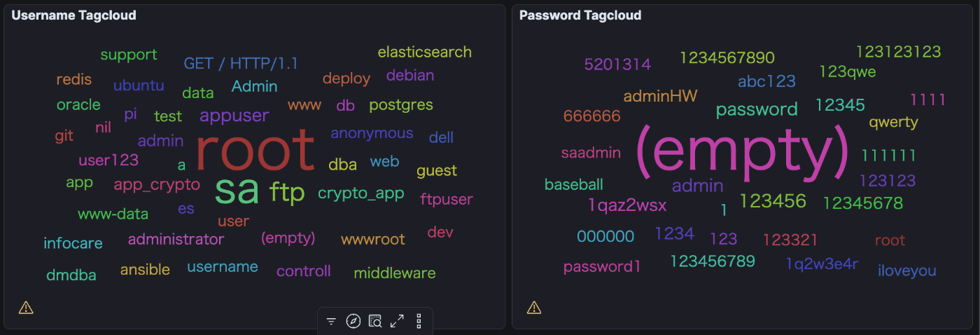The height and width of the screenshot is (335, 980).
Task: Open the three-square more options menu
Action: (x=419, y=322)
